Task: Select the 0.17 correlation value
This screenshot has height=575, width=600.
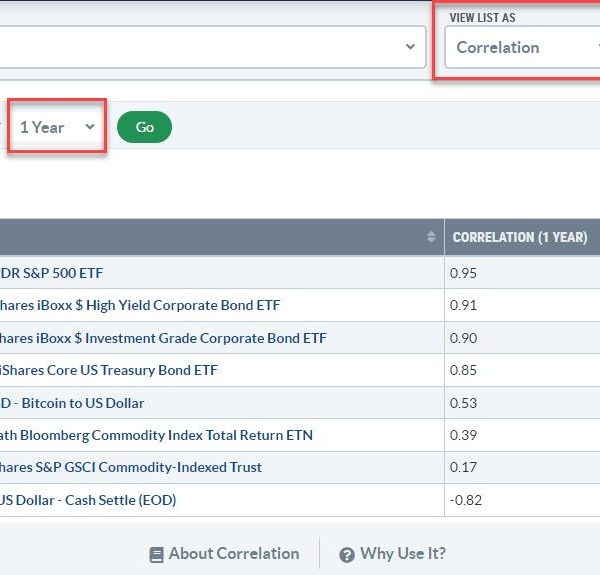Action: [463, 467]
